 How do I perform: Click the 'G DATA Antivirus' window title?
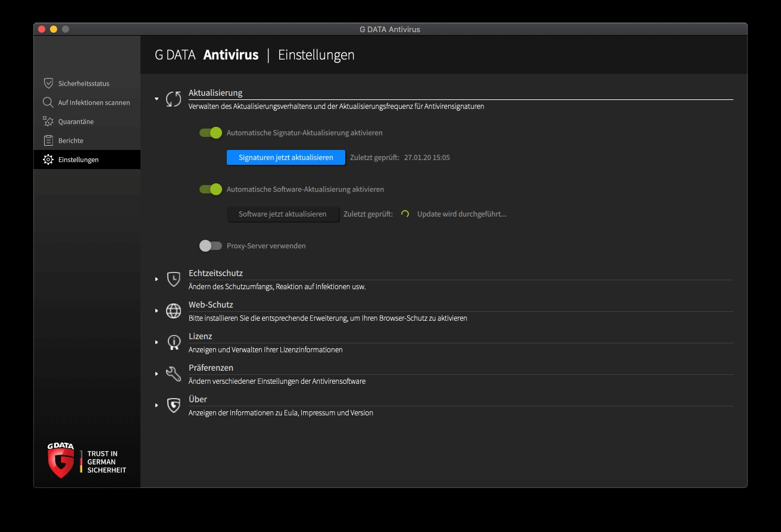click(390, 29)
